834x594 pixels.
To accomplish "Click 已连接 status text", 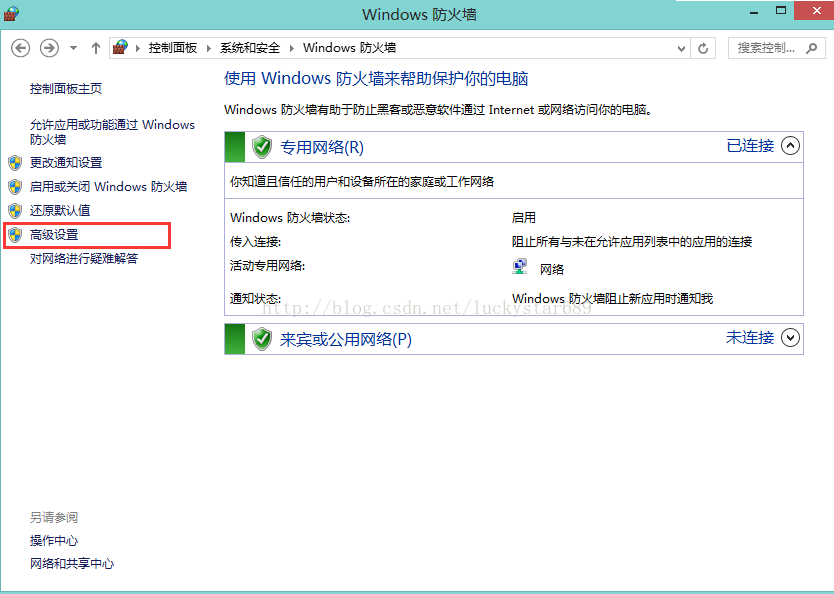I will [750, 146].
